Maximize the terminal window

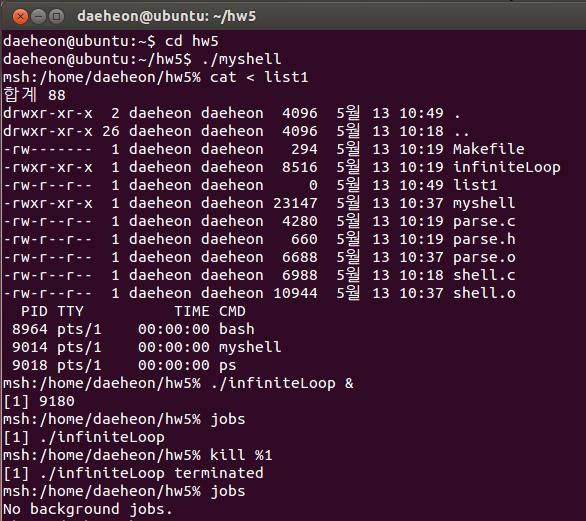click(56, 16)
